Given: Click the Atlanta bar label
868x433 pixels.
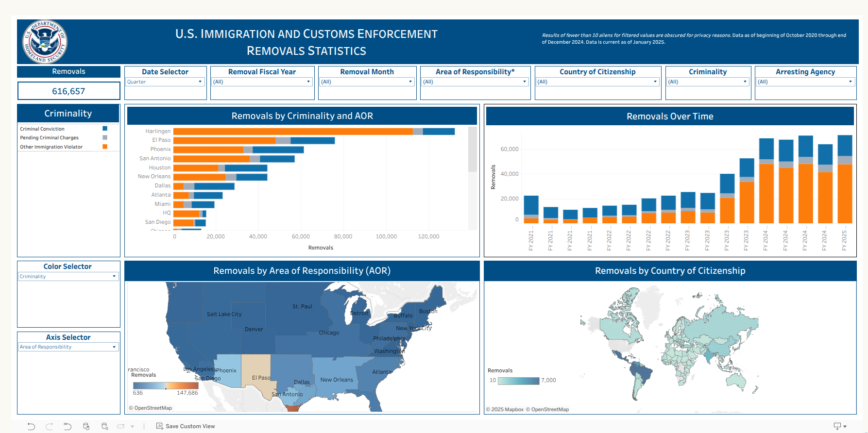Looking at the screenshot, I should 161,195.
